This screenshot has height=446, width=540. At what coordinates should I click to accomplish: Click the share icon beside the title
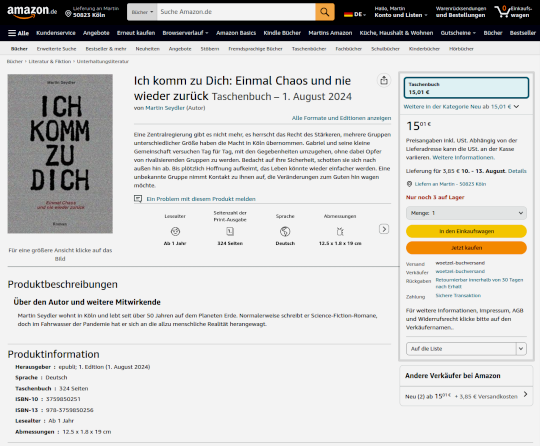[384, 80]
